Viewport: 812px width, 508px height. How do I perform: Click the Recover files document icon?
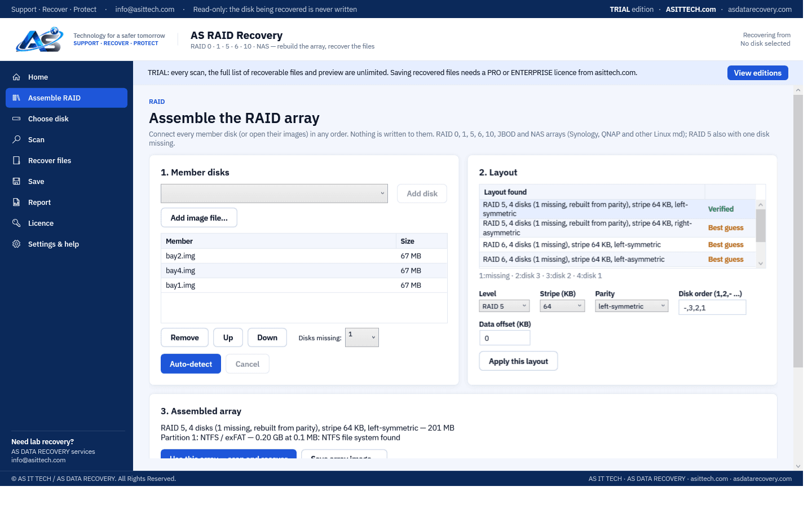[16, 160]
